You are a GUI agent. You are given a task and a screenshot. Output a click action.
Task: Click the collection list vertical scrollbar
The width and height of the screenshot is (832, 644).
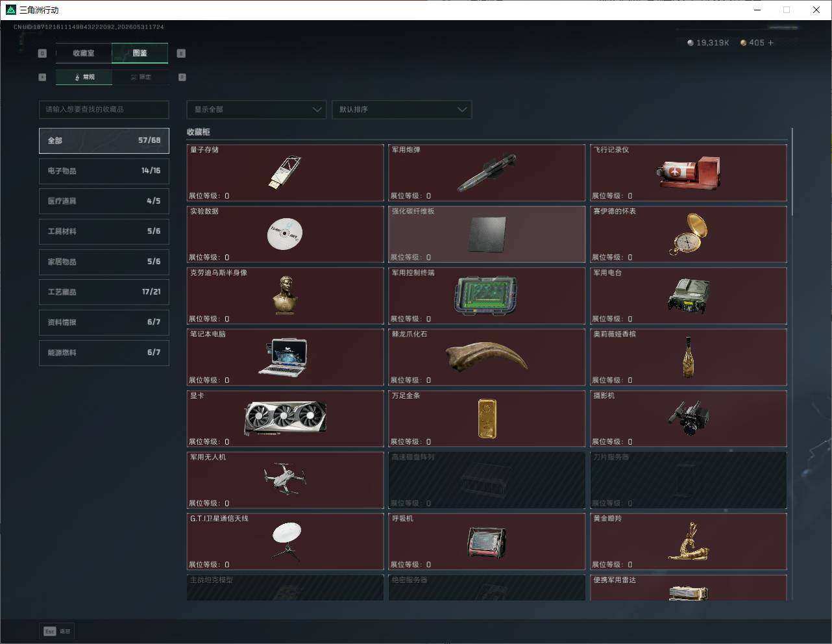[792, 171]
